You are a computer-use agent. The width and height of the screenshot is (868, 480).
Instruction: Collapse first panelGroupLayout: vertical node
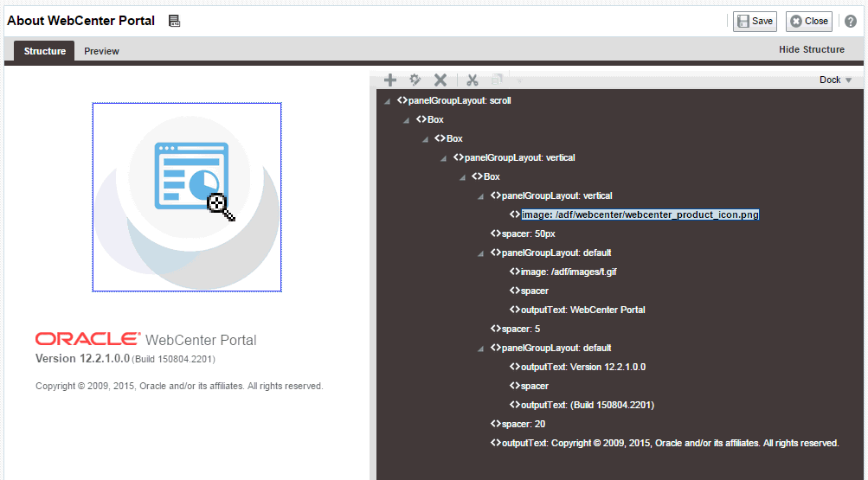point(443,159)
